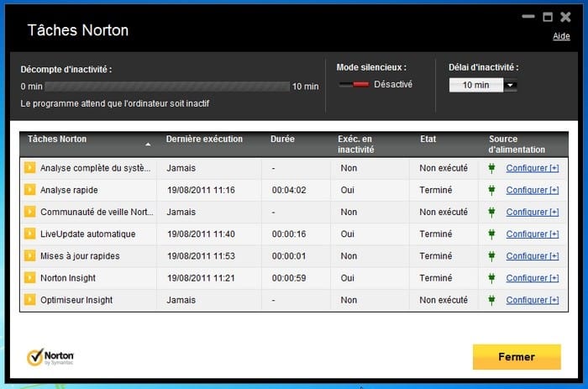Click power plug icon for Mises à jour rapides
588x389 pixels.
491,256
